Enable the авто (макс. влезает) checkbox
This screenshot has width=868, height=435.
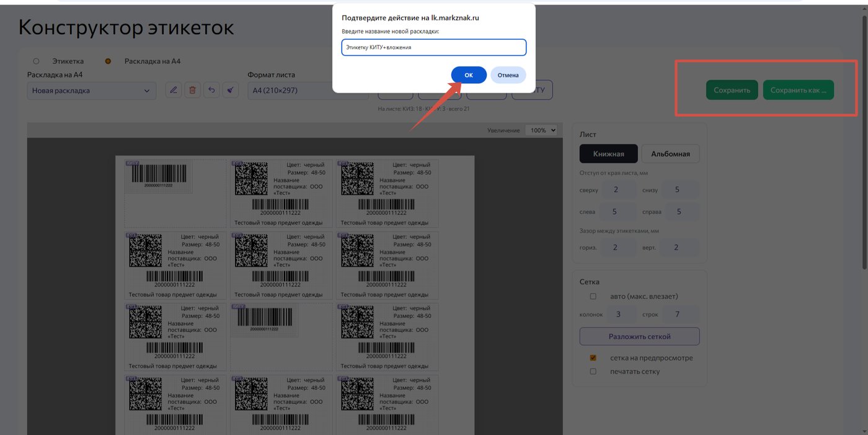[593, 297]
